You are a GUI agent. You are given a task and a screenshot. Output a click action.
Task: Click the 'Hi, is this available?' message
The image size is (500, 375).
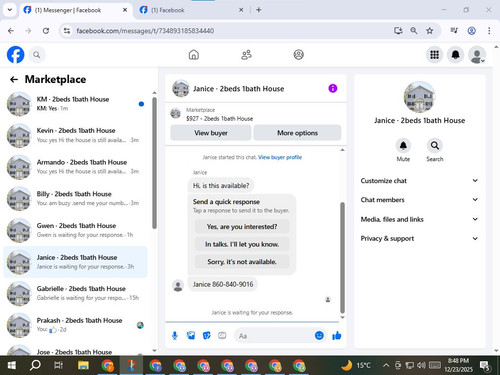(x=221, y=185)
